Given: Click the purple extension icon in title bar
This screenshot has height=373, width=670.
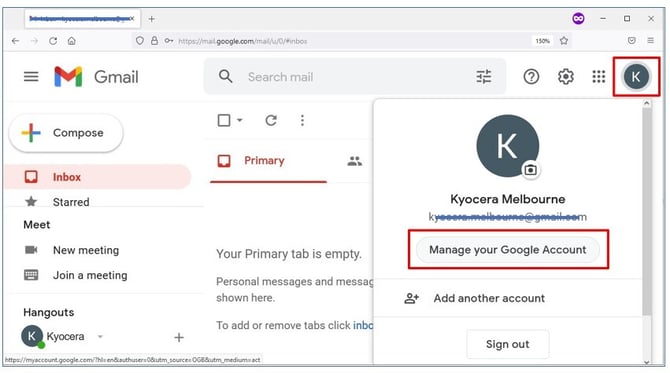Looking at the screenshot, I should click(578, 18).
